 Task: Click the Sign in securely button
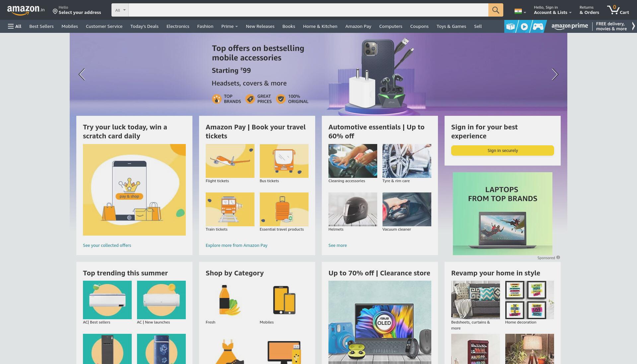503,150
